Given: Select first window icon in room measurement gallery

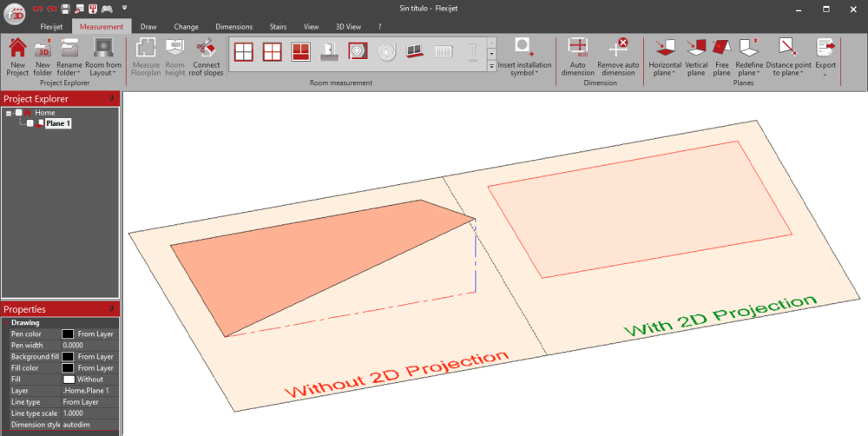Looking at the screenshot, I should 244,51.
